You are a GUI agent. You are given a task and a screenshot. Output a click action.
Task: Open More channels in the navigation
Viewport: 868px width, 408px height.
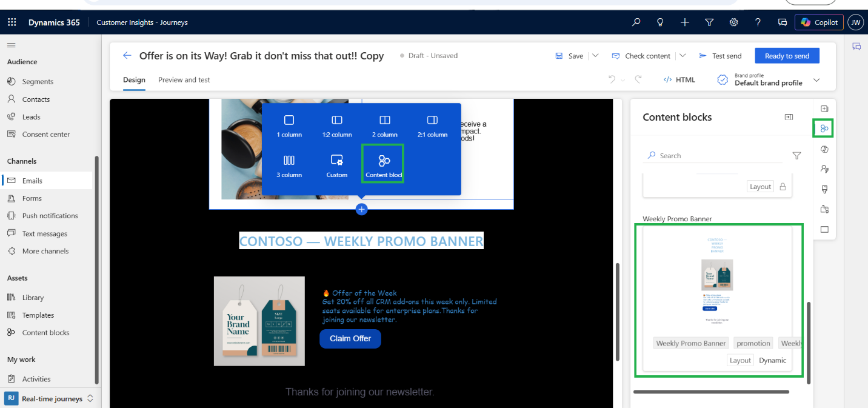coord(45,251)
